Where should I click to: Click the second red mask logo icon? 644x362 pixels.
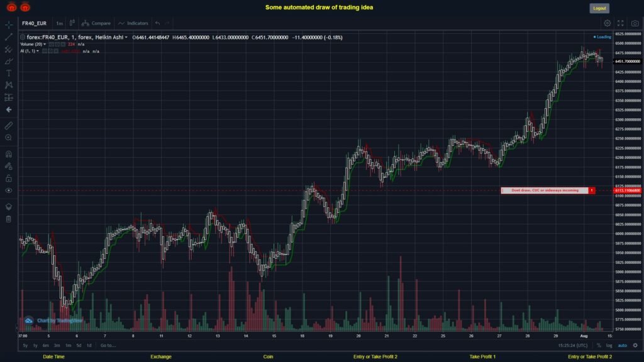[25, 7]
